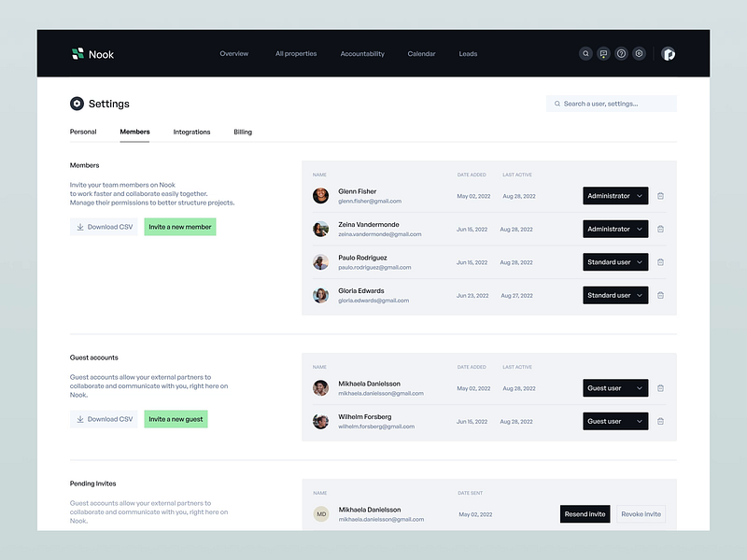Click the Nook logo

point(92,54)
